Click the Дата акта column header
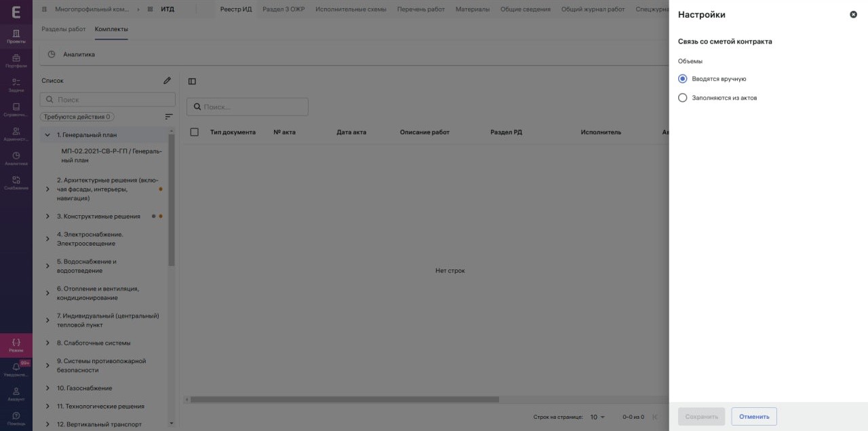Image resolution: width=868 pixels, height=431 pixels. 351,132
